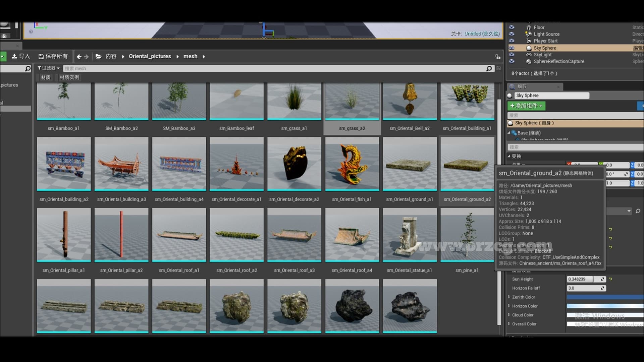Toggle the Material Instance (材质实例) filter
This screenshot has height=362, width=644.
click(x=69, y=77)
